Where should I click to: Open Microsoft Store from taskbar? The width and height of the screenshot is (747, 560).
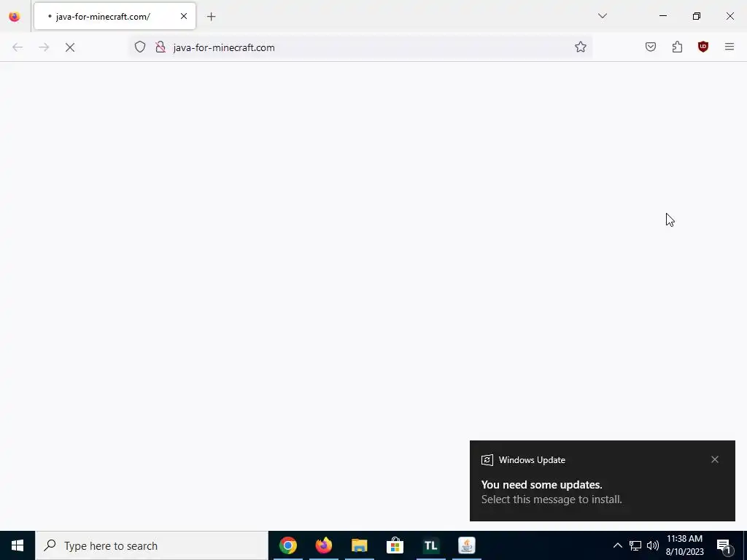pos(395,545)
